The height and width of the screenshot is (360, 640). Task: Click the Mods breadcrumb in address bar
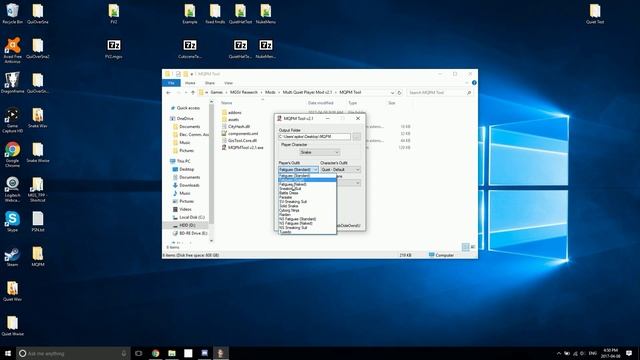point(270,93)
